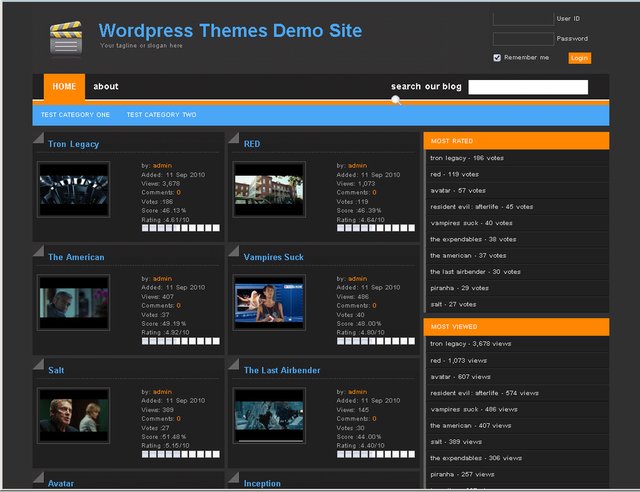The width and height of the screenshot is (640, 492).
Task: Open comments count on RED
Action: [x=374, y=193]
